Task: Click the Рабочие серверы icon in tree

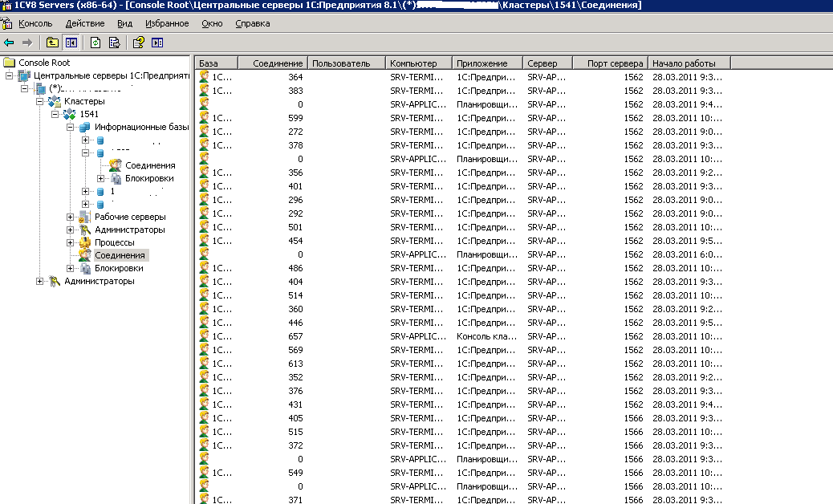Action: coord(84,217)
